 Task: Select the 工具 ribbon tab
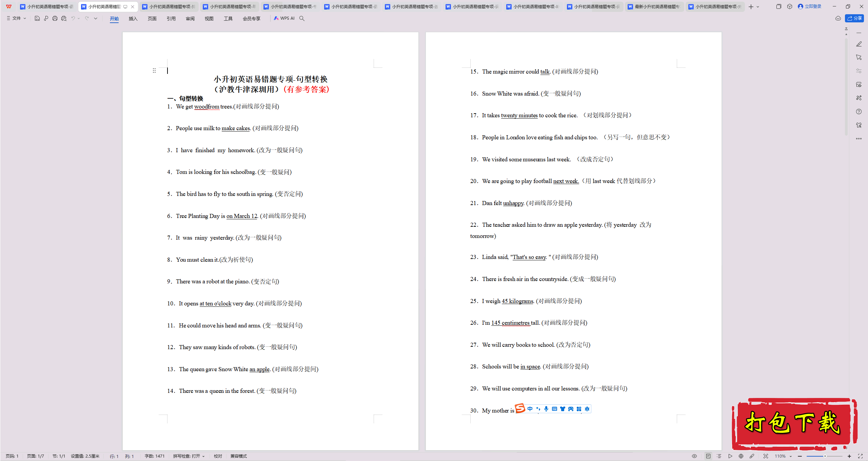click(x=228, y=19)
